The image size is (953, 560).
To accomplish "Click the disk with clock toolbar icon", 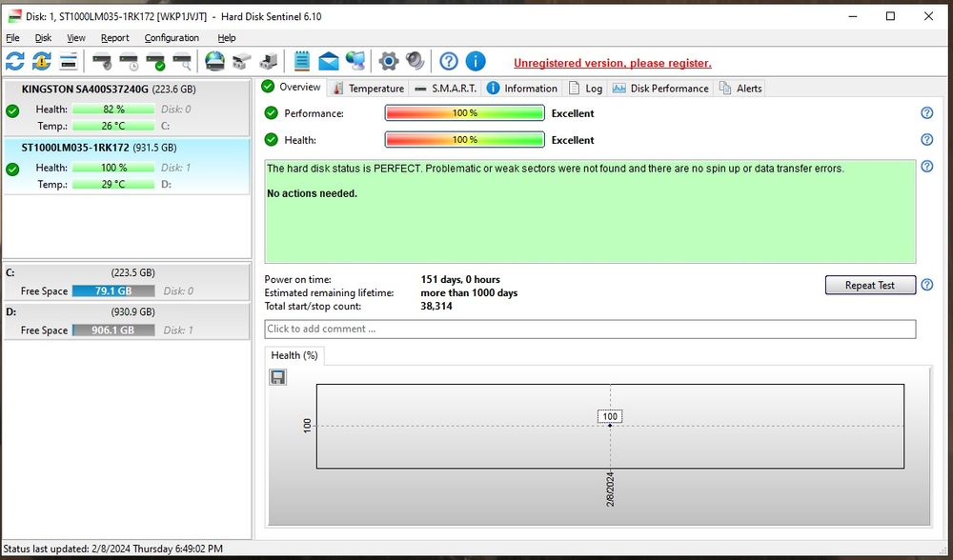I will click(x=129, y=62).
